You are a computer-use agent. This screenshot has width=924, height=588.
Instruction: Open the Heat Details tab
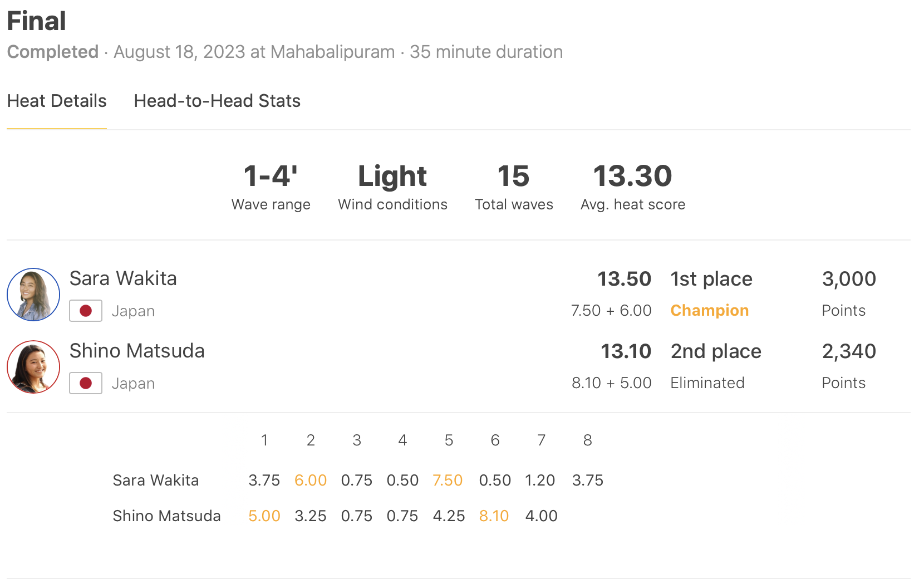[57, 101]
